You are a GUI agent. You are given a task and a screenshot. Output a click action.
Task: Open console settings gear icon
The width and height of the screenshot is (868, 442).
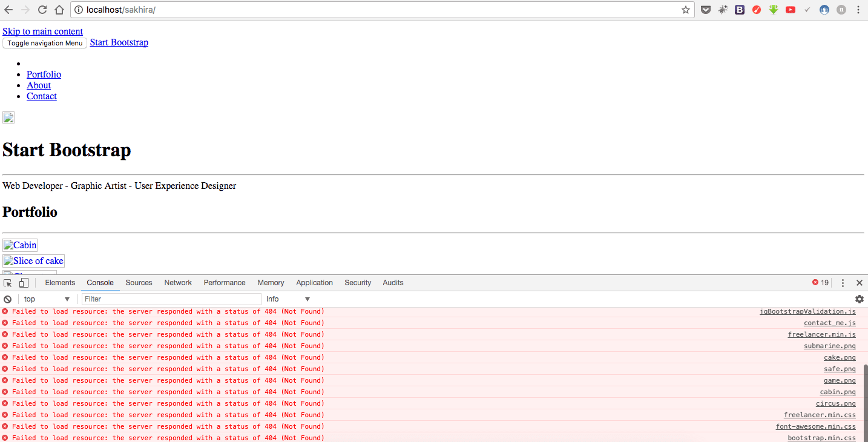click(859, 299)
